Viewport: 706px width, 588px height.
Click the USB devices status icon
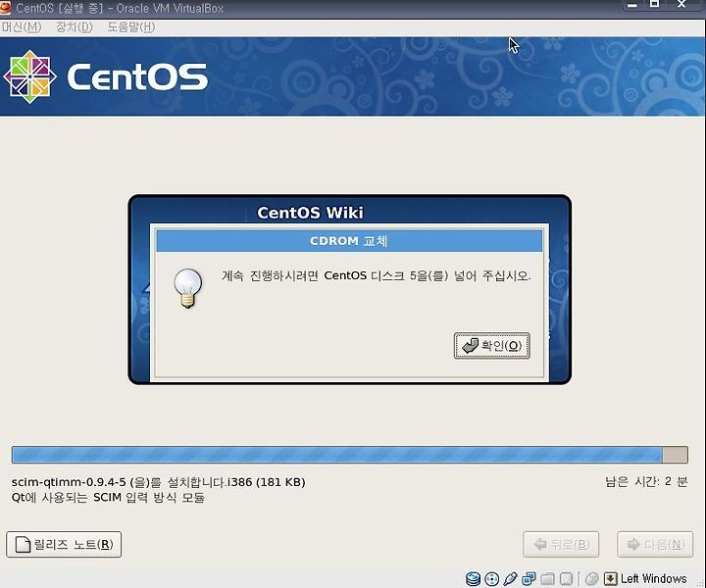coord(510,578)
